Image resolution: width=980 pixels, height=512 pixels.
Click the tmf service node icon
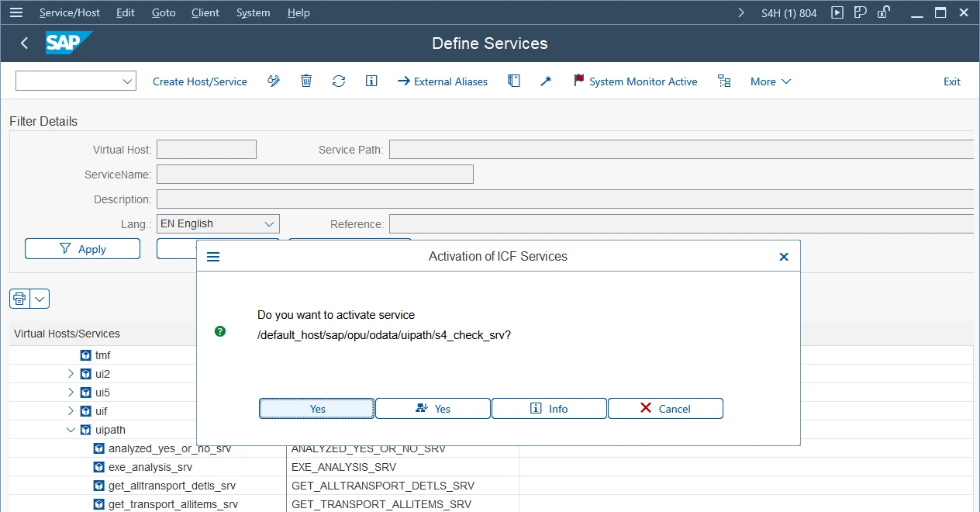tap(86, 355)
